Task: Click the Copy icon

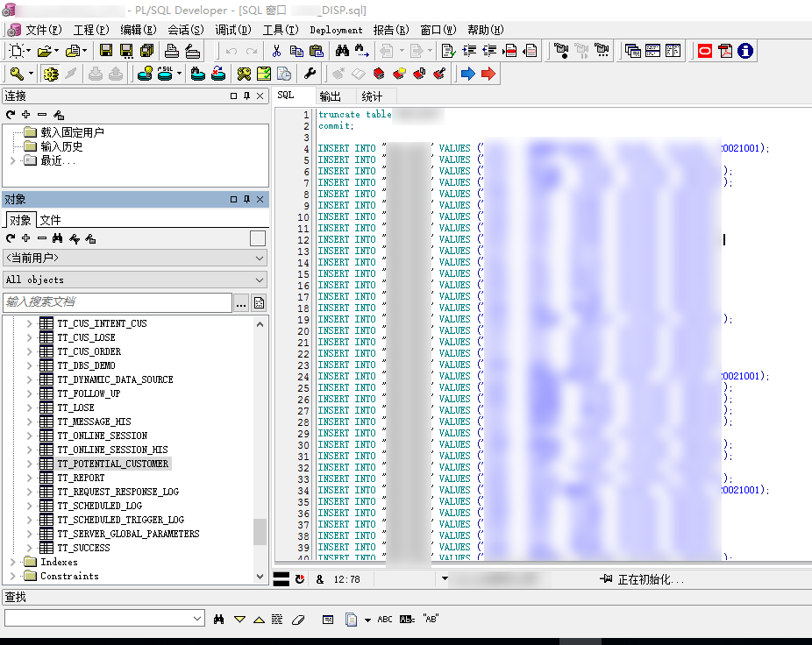Action: point(296,51)
